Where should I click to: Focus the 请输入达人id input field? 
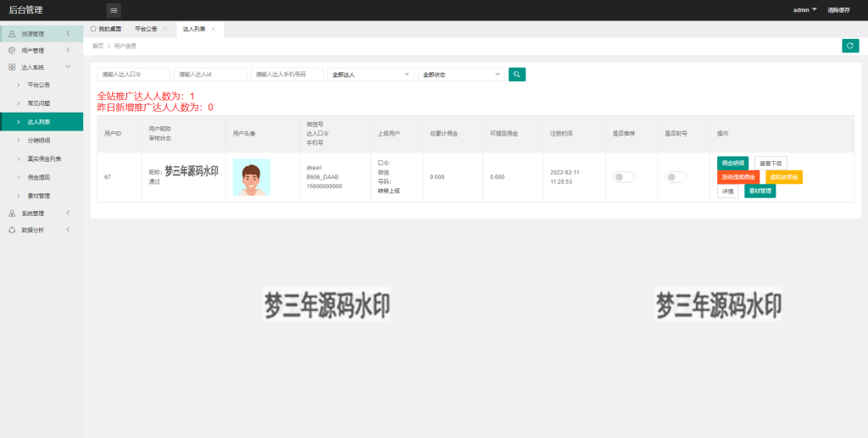tap(210, 74)
